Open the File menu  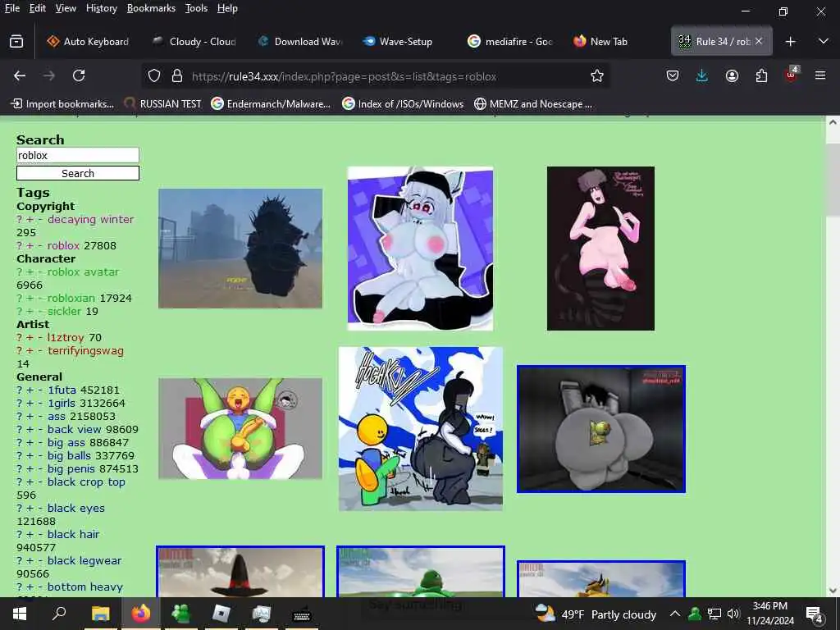[x=11, y=8]
